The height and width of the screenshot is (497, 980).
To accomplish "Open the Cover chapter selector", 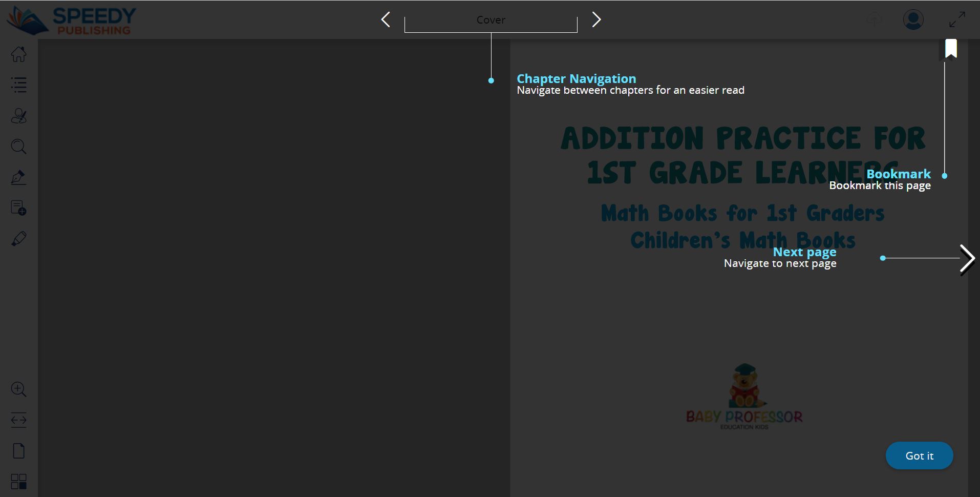I will (491, 20).
